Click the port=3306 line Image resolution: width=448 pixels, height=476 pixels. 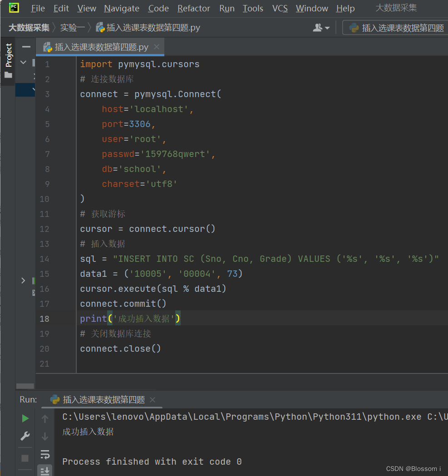(128, 124)
